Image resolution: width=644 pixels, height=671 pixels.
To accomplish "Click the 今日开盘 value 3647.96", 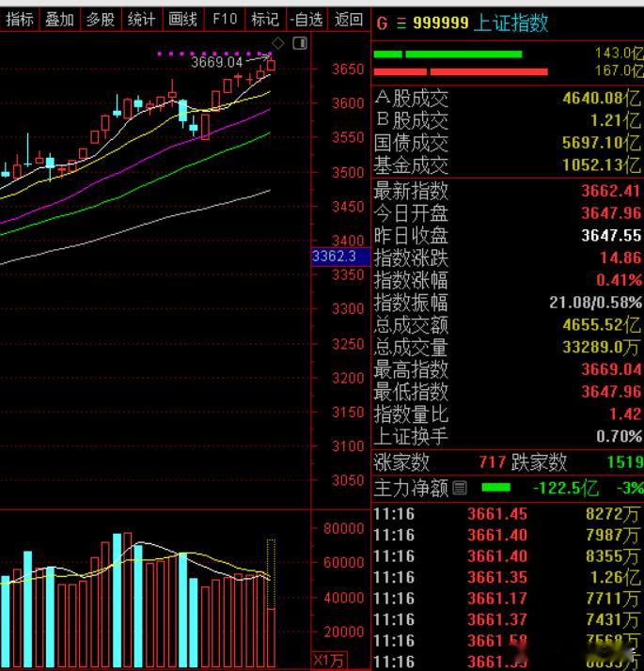I will point(611,213).
